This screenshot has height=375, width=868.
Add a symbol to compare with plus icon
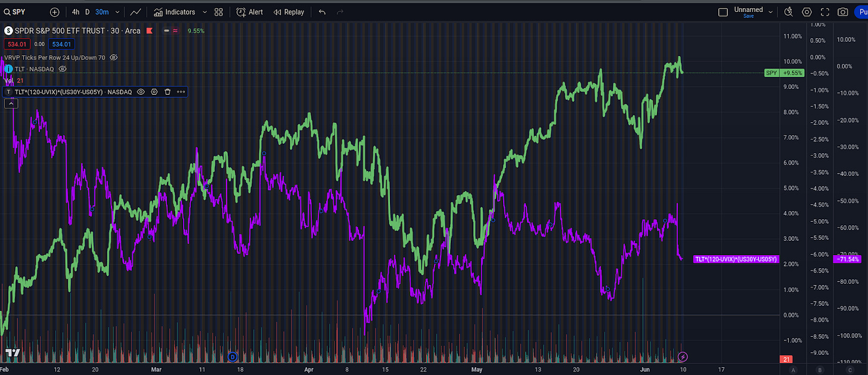pos(55,12)
